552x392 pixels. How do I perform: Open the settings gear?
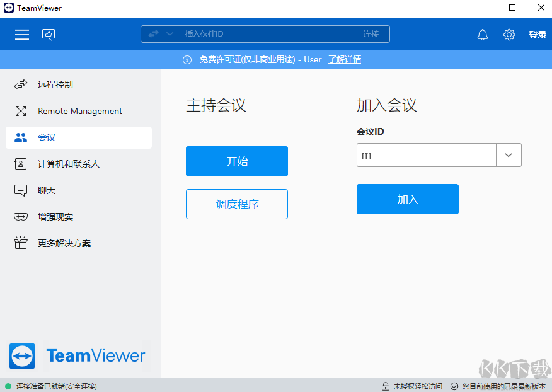(x=509, y=34)
